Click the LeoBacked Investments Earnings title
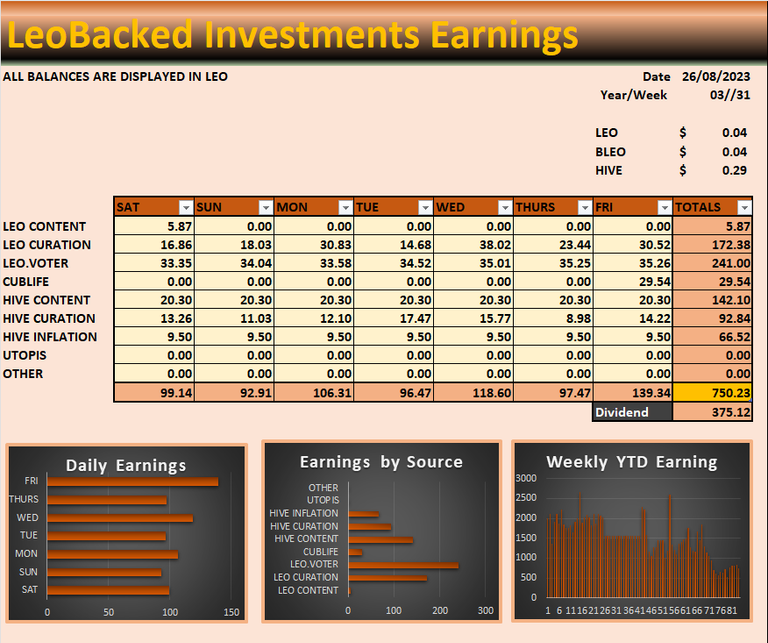Image resolution: width=768 pixels, height=643 pixels. click(292, 35)
